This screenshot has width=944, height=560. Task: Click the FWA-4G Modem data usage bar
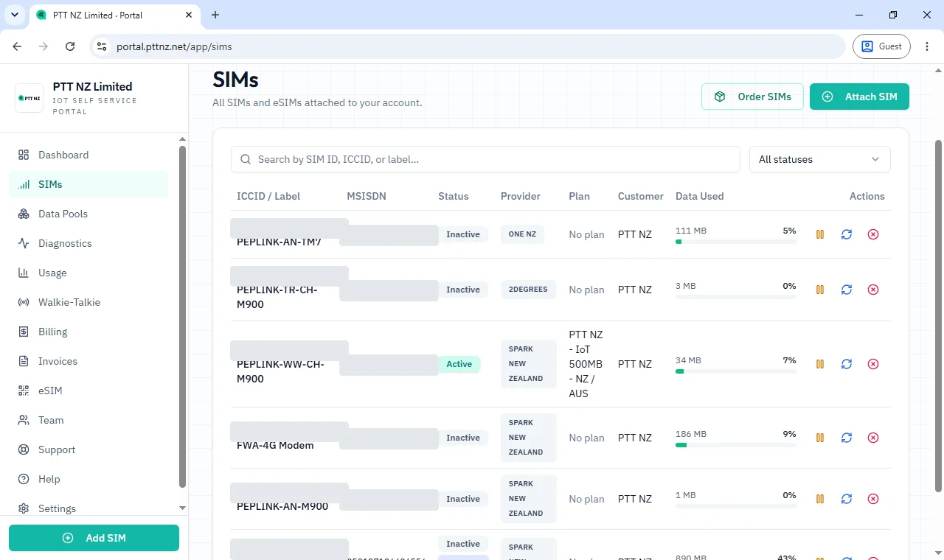(736, 445)
